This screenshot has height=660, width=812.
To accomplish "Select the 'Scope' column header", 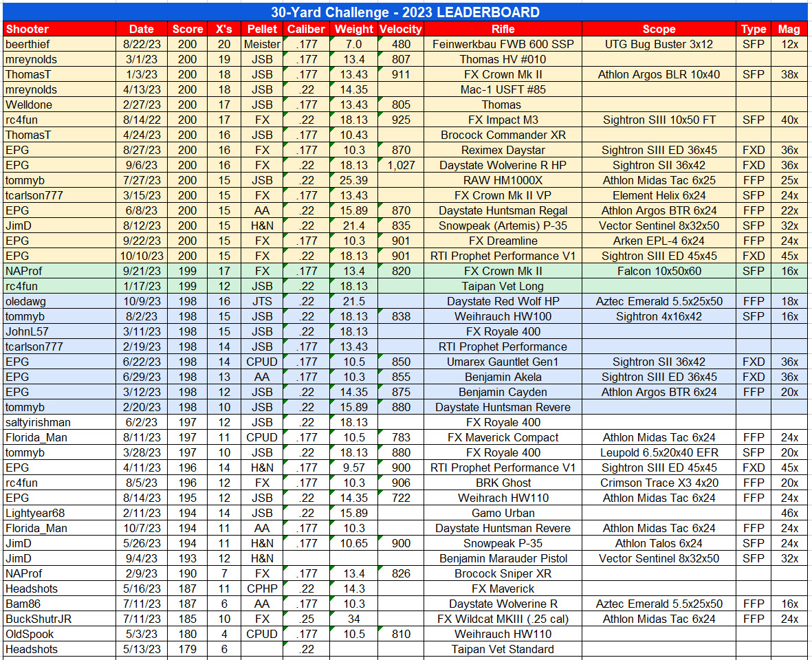I will pos(659,29).
